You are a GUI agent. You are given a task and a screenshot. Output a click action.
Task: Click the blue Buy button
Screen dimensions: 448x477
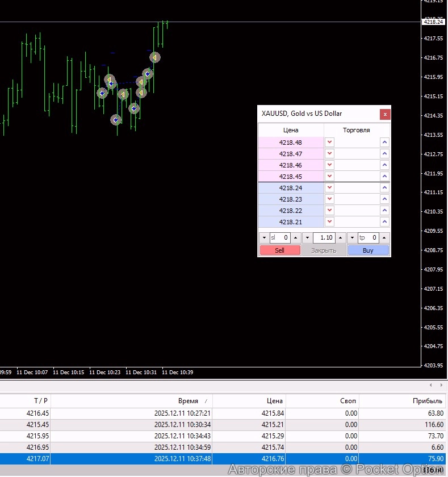[368, 250]
